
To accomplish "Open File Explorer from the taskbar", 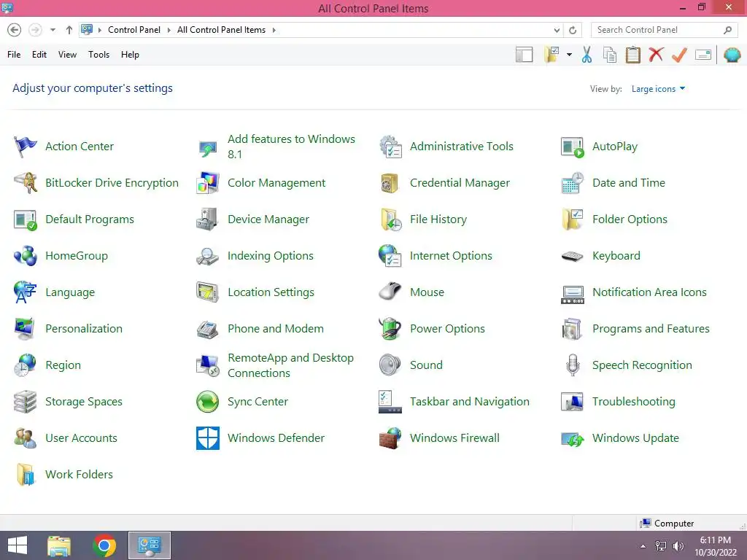I will [59, 545].
